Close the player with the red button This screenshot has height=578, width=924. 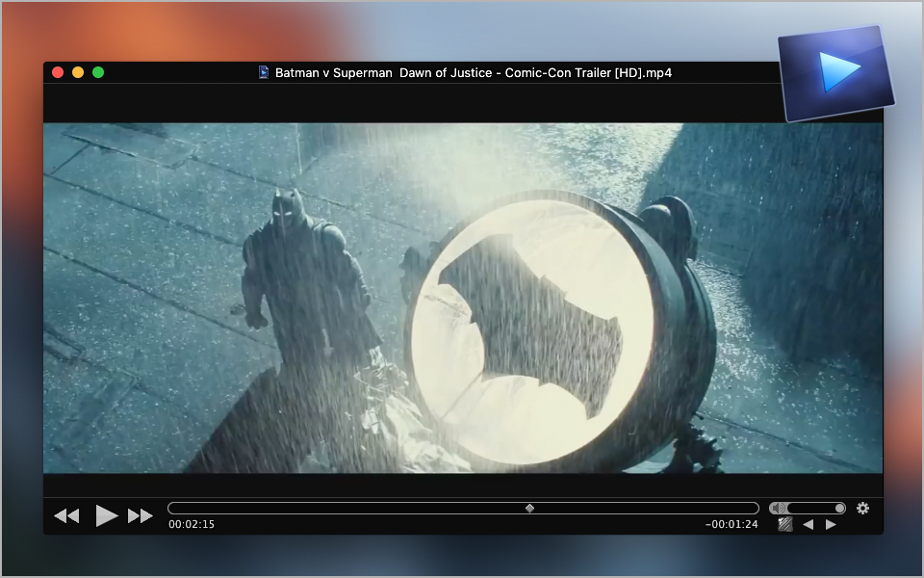pos(58,72)
